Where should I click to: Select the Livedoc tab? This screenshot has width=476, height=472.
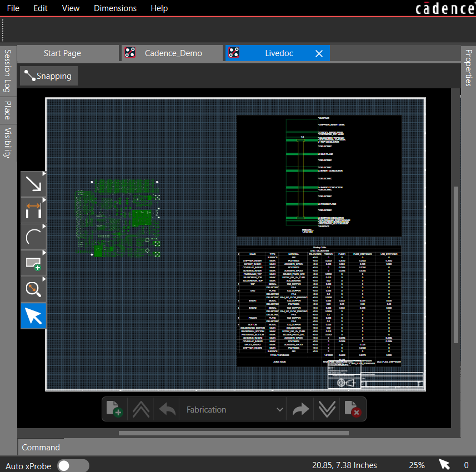tap(278, 53)
